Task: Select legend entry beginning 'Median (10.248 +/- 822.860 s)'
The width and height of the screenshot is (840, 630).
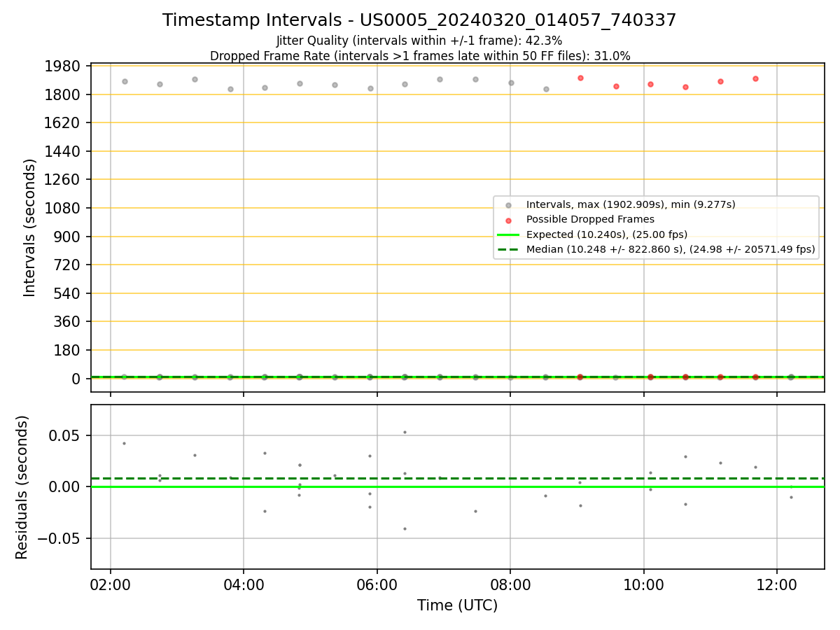Action: [x=671, y=249]
